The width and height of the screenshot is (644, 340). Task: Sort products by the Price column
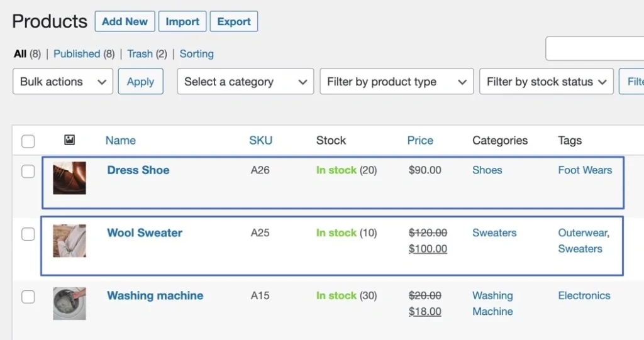pyautogui.click(x=420, y=140)
